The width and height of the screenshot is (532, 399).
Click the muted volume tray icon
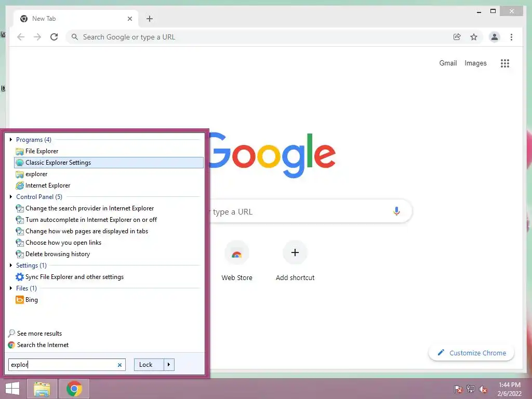point(483,389)
